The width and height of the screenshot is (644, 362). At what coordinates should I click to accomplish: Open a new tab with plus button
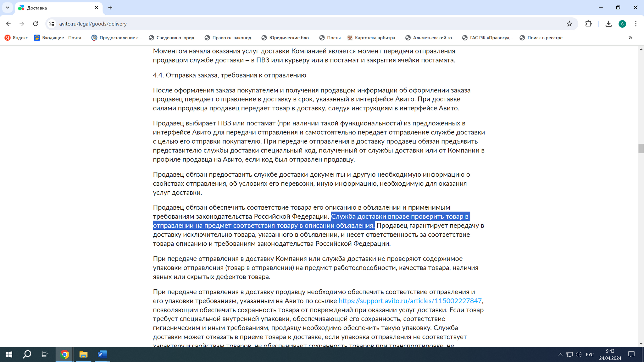pyautogui.click(x=110, y=8)
